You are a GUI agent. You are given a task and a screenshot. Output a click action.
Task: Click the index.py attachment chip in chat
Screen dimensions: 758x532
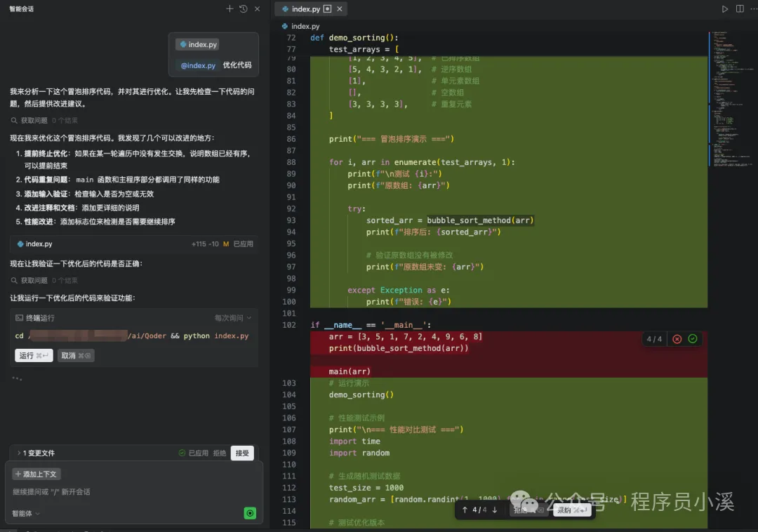pos(198,44)
